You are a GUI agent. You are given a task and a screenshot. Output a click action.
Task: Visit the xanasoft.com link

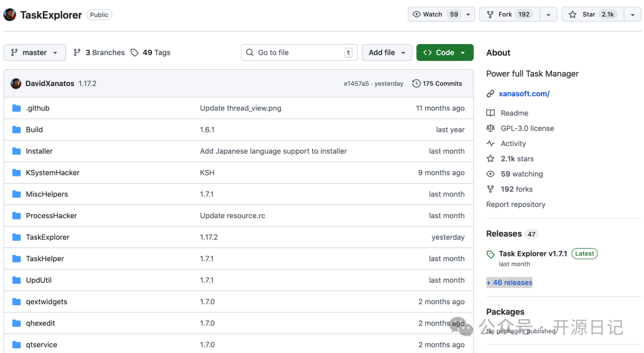(524, 94)
